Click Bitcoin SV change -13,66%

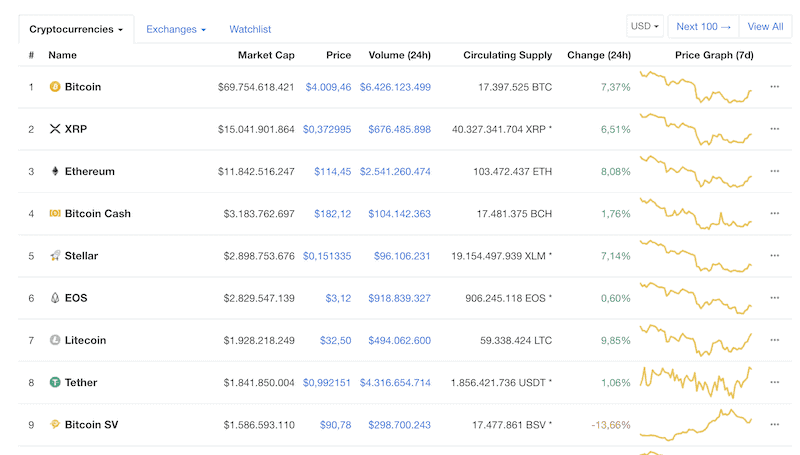[x=611, y=425]
